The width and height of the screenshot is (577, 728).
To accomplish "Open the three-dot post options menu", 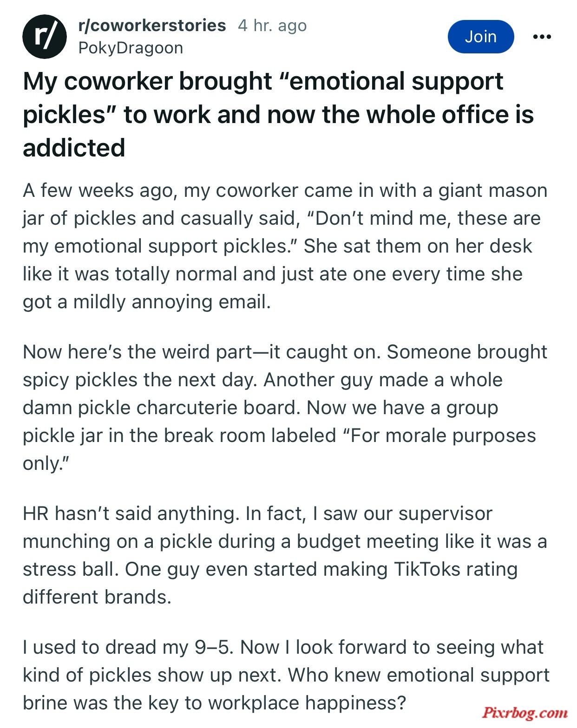I will pyautogui.click(x=542, y=37).
